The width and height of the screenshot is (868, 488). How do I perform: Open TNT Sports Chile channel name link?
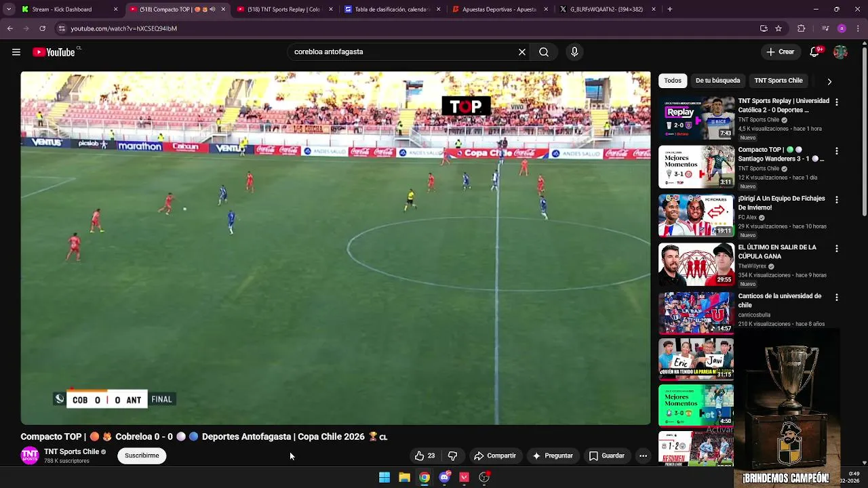coord(71,451)
